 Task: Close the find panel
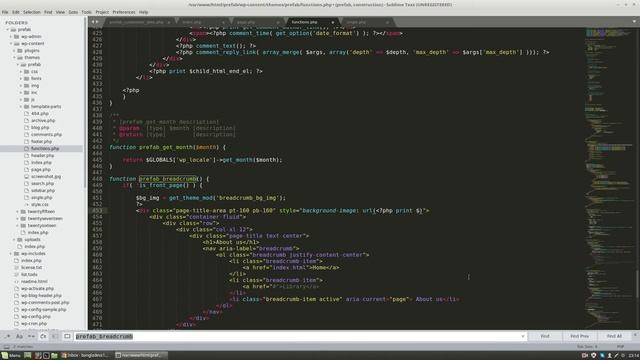pyautogui.click(x=635, y=335)
